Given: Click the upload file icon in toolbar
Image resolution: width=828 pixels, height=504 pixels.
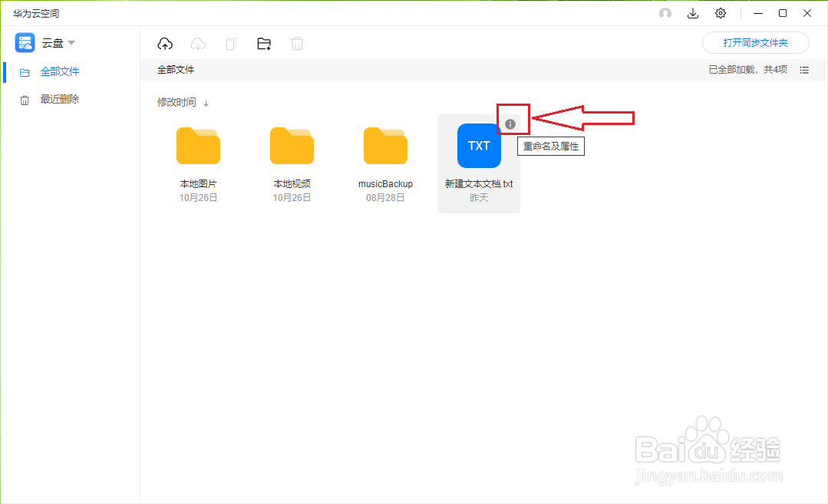Looking at the screenshot, I should (165, 43).
